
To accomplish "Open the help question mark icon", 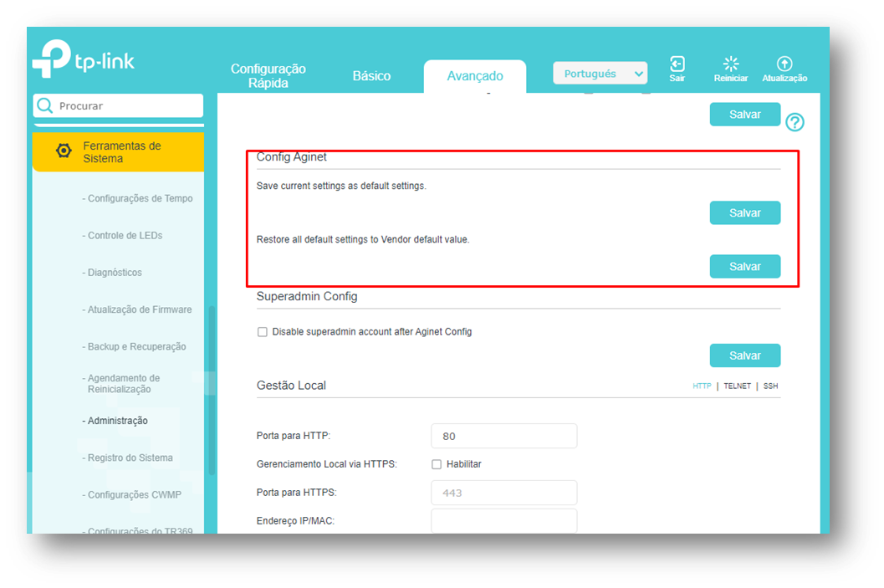I will point(795,122).
